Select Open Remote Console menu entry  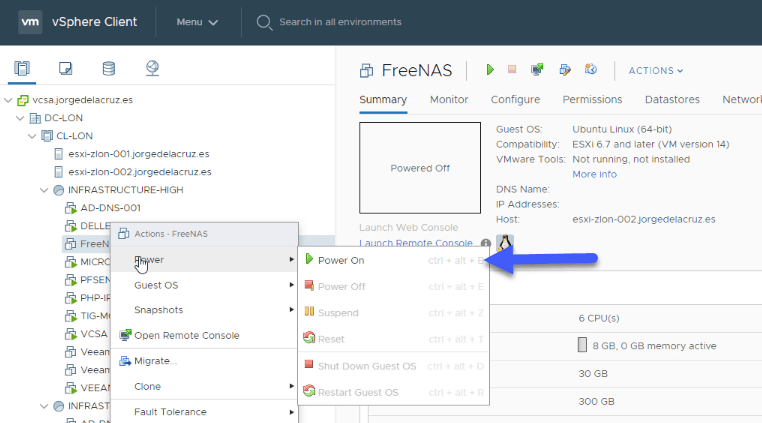point(204,335)
